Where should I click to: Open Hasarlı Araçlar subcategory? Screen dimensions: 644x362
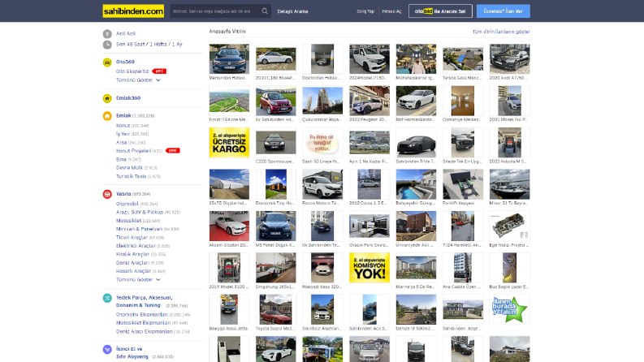click(133, 271)
